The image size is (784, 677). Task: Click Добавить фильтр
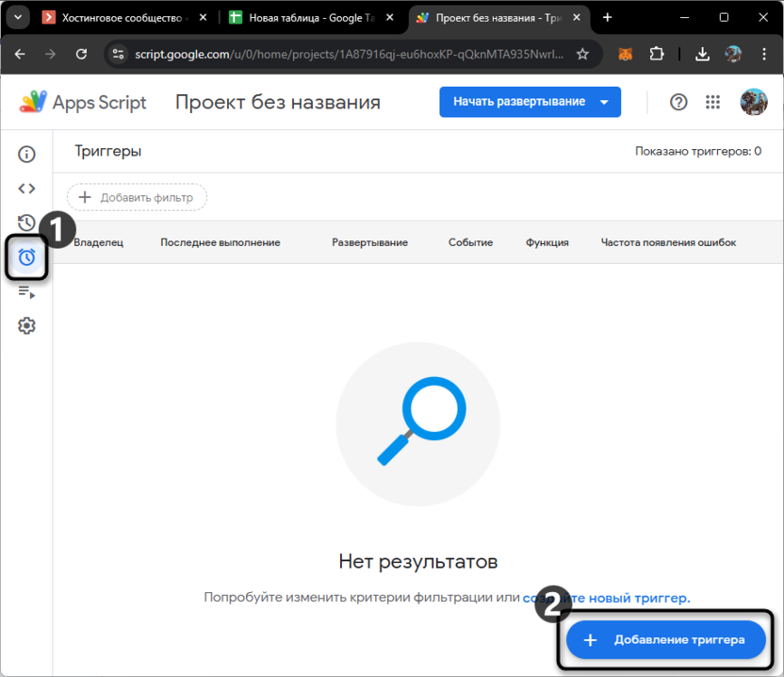coord(137,197)
